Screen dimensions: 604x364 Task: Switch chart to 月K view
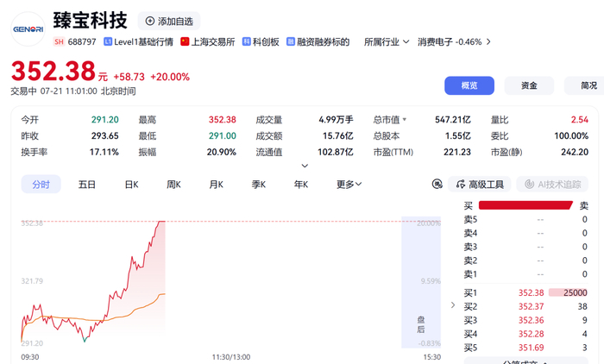tap(216, 185)
